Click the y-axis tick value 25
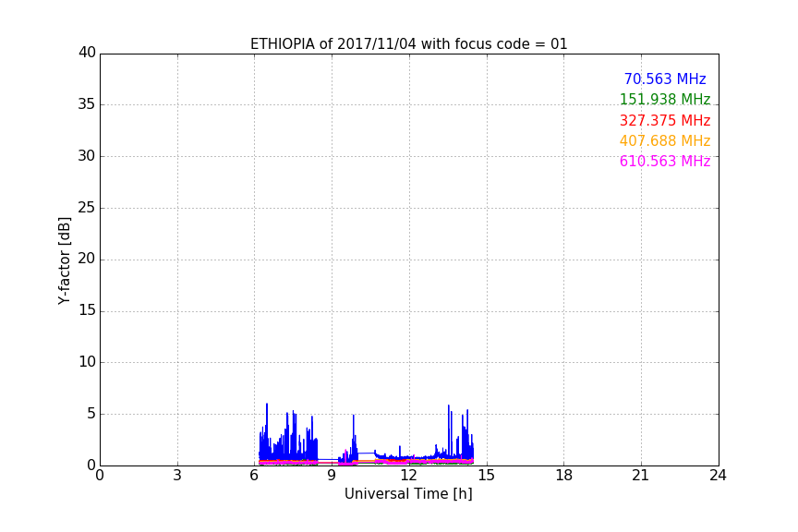 pyautogui.click(x=87, y=208)
